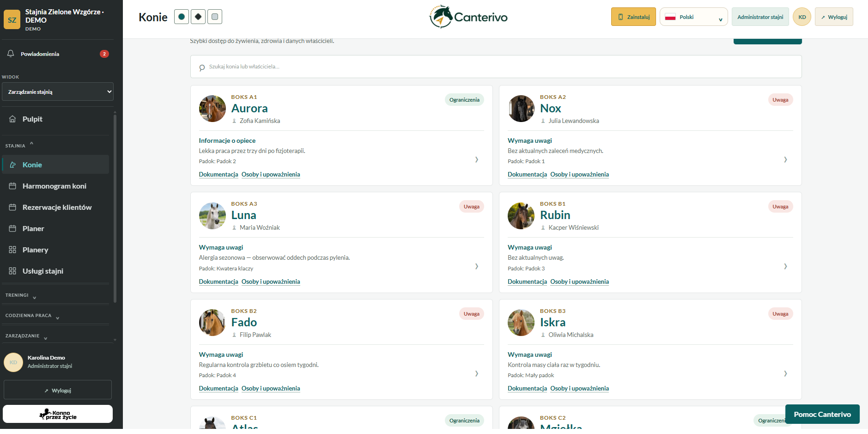Select the gray square theme button

coord(215,17)
